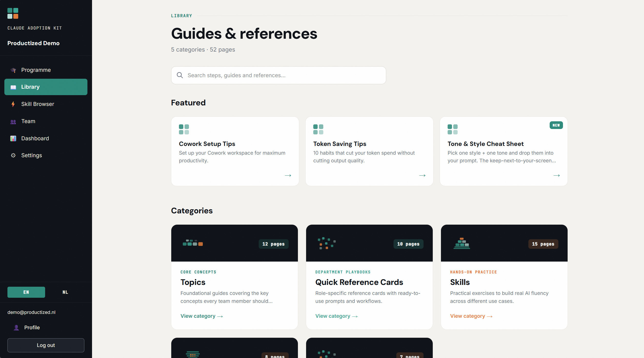Open the Programme section
This screenshot has height=358, width=644.
46,70
